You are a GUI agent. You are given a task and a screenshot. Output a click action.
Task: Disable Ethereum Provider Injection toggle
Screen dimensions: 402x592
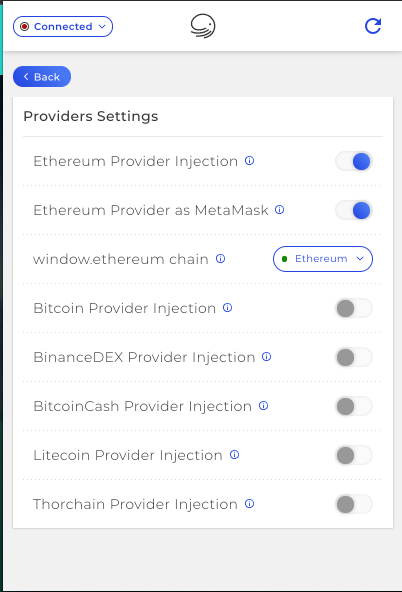click(354, 161)
